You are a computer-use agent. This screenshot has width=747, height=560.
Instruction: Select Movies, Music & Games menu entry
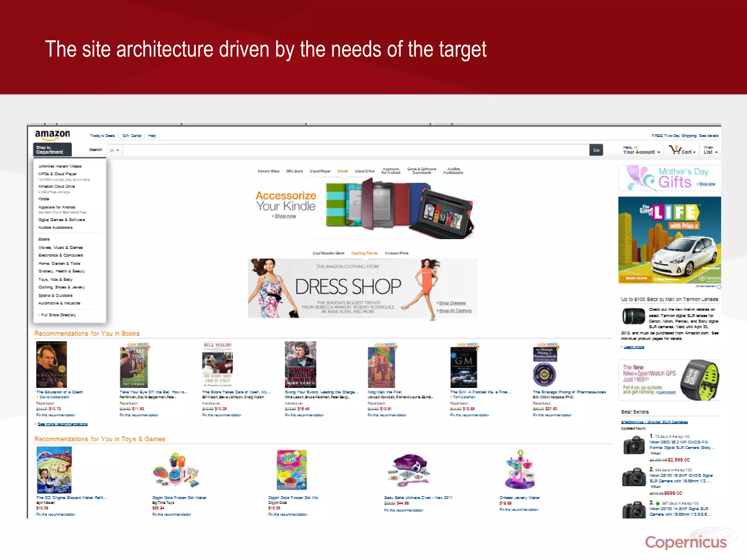coord(61,248)
